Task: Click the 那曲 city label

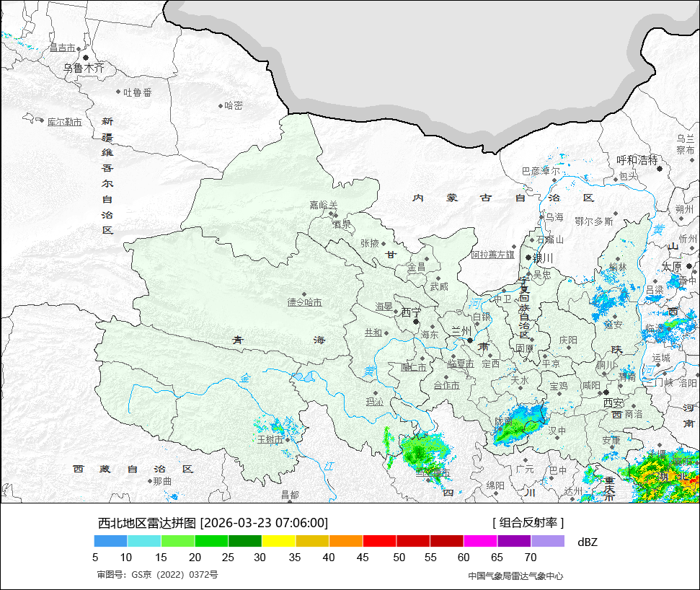Action: 162,481
